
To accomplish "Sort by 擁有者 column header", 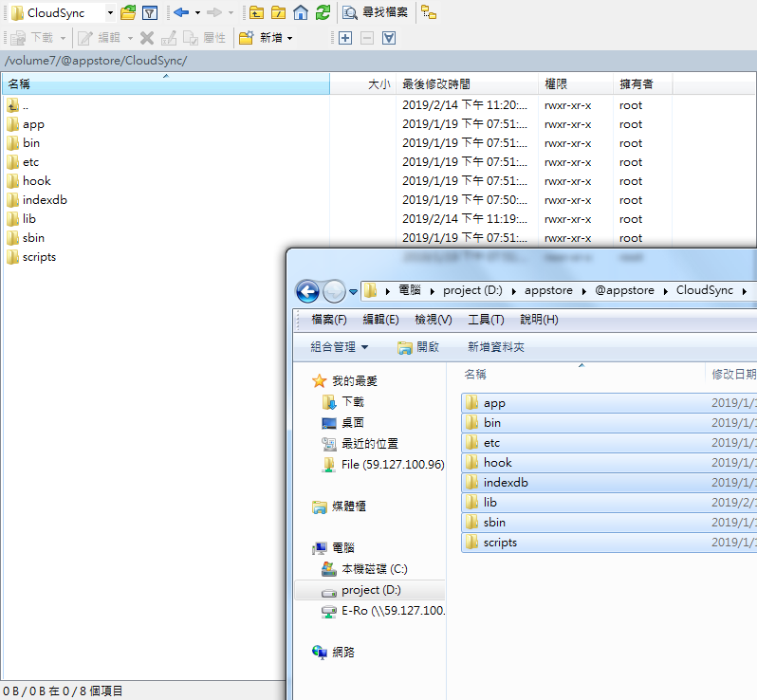I will coord(642,84).
